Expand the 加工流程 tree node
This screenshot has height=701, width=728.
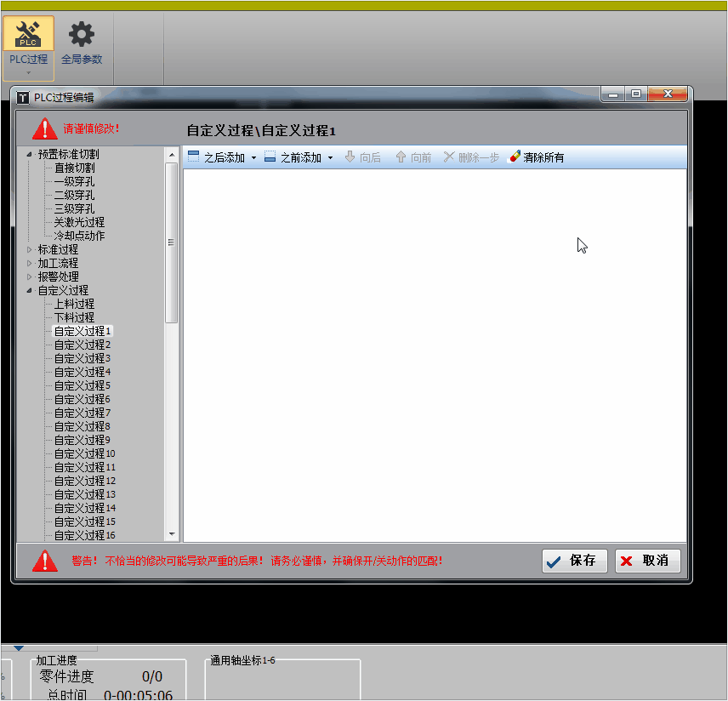coord(30,263)
